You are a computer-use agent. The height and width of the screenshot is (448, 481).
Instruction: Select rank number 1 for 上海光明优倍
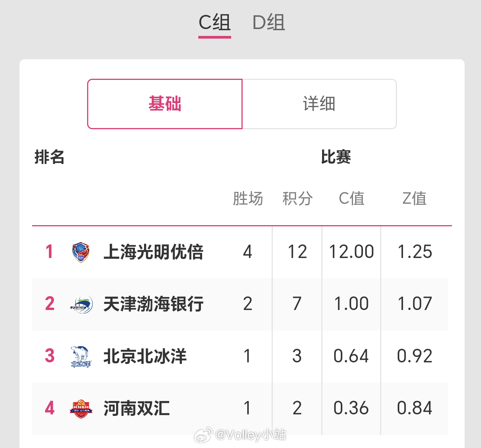[49, 252]
